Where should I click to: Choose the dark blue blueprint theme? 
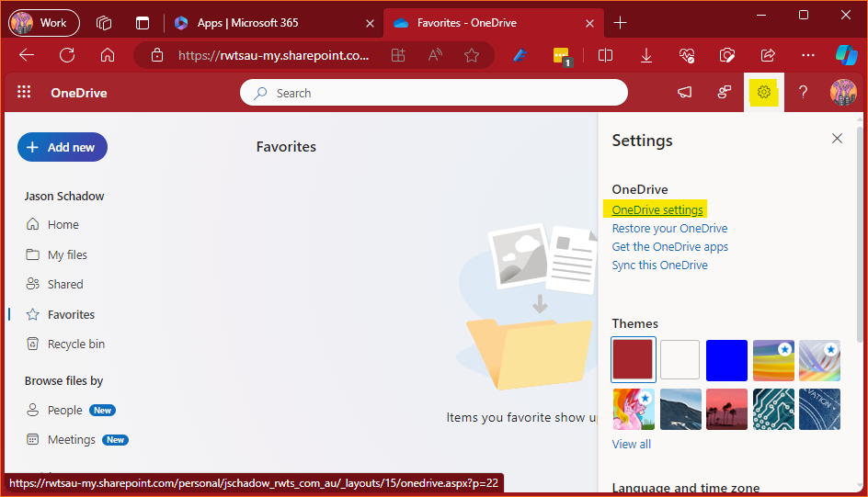[x=819, y=409]
